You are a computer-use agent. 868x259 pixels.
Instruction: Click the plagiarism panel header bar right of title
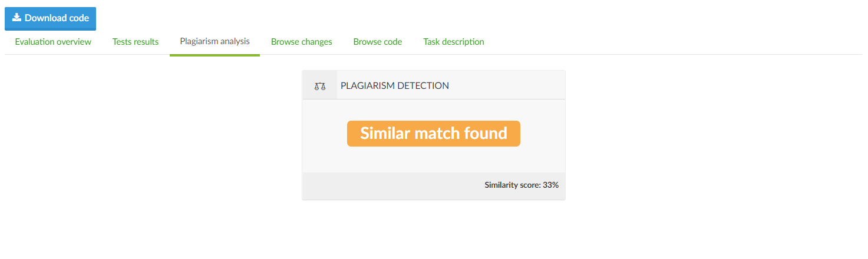point(507,86)
